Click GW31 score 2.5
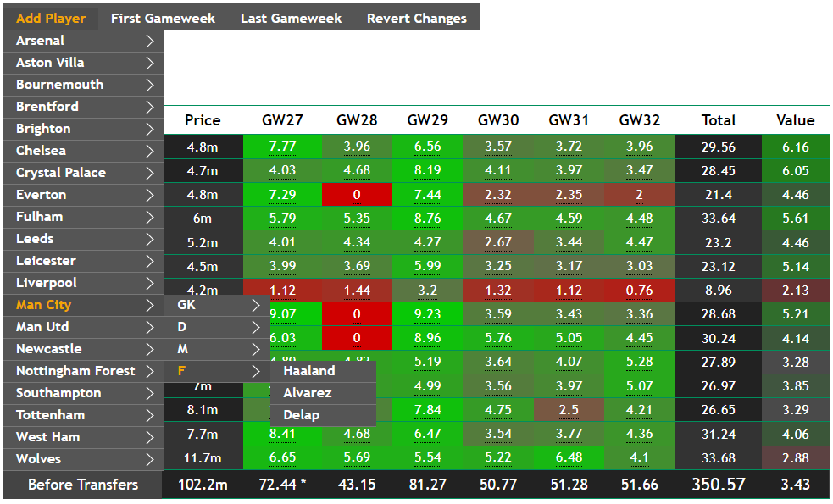The width and height of the screenshot is (833, 504). (x=569, y=410)
